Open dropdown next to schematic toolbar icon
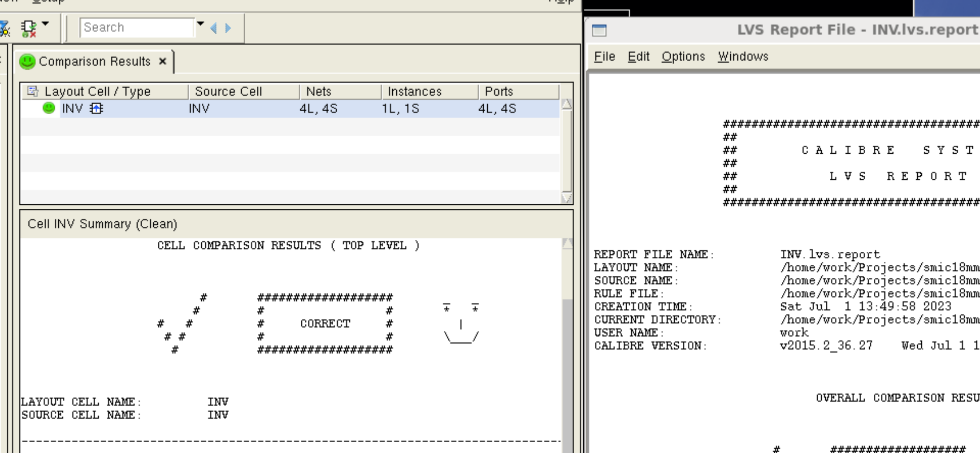Image resolution: width=980 pixels, height=453 pixels. click(45, 24)
